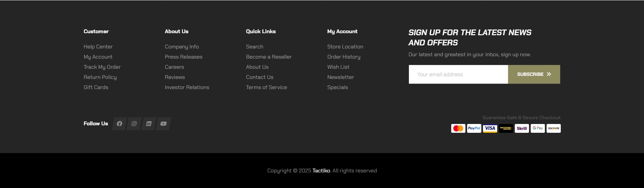Open the LinkedIn social icon
The height and width of the screenshot is (188, 644).
point(149,124)
